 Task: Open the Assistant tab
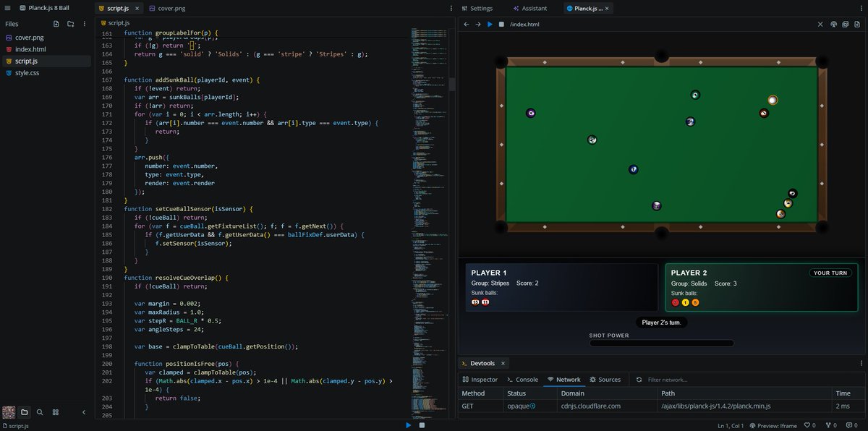[x=530, y=8]
